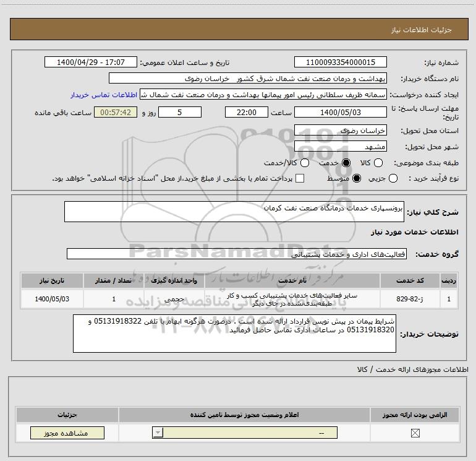The image size is (476, 461).
Task: Click اطلاعات مجوزهای ارائه خدمت / کالا heading
Action: click(413, 369)
